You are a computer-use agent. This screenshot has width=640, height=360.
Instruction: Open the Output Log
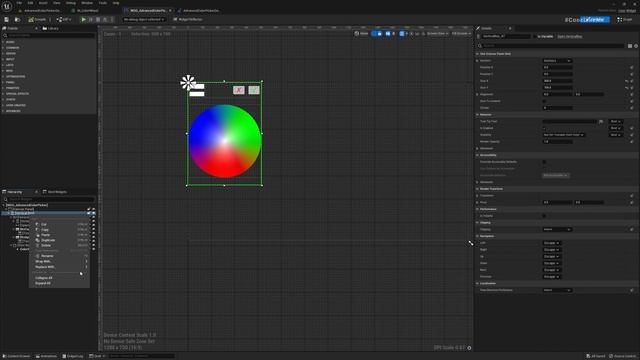[x=73, y=356]
